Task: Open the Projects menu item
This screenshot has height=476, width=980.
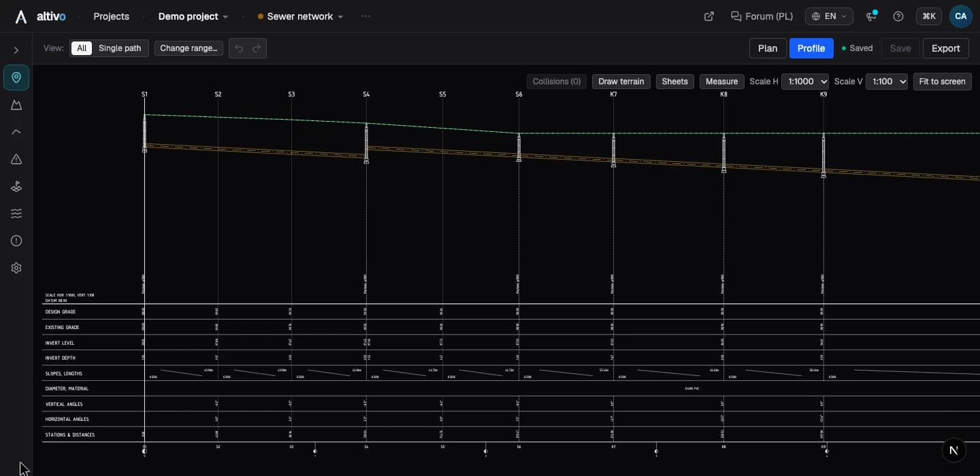Action: coord(111,16)
